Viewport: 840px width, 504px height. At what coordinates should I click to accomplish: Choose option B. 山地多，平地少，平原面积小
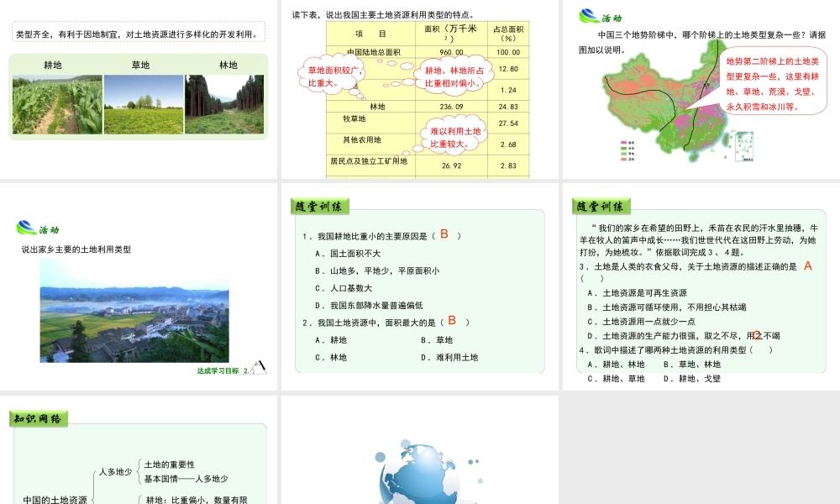pos(377,270)
